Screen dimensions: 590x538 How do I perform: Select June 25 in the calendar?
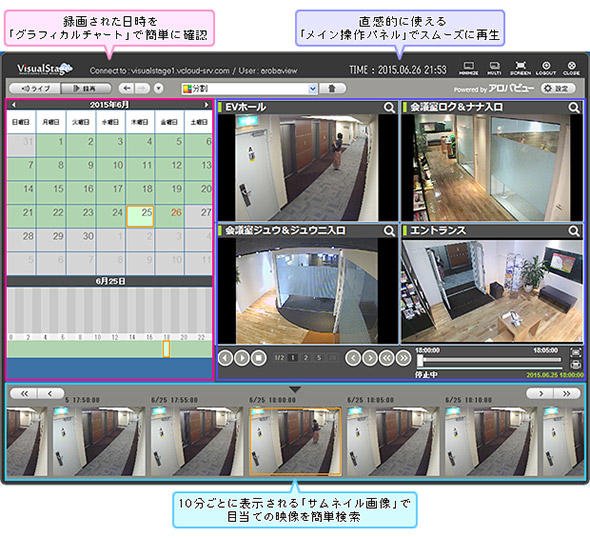(x=140, y=216)
